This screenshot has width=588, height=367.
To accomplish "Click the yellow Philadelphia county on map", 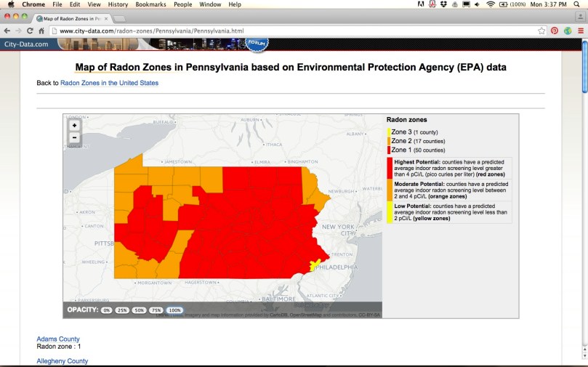I will point(314,265).
